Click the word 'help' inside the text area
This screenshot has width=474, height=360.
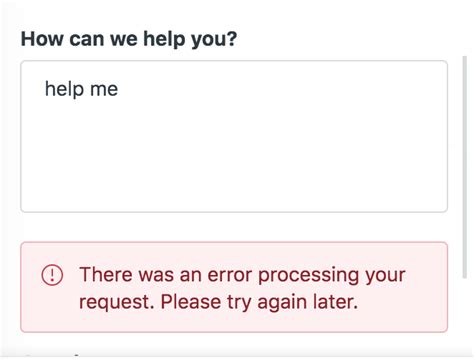pos(64,89)
